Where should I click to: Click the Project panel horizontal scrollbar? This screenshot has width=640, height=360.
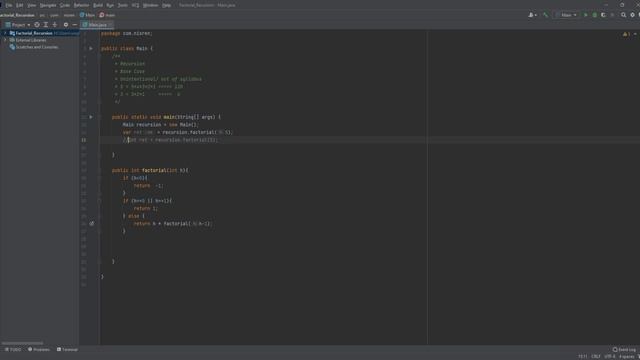22,343
